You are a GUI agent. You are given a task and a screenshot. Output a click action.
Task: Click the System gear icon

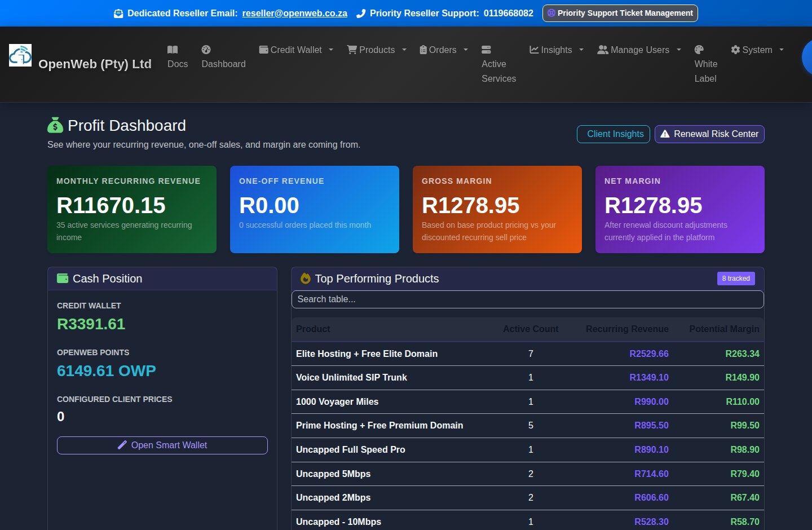[735, 50]
